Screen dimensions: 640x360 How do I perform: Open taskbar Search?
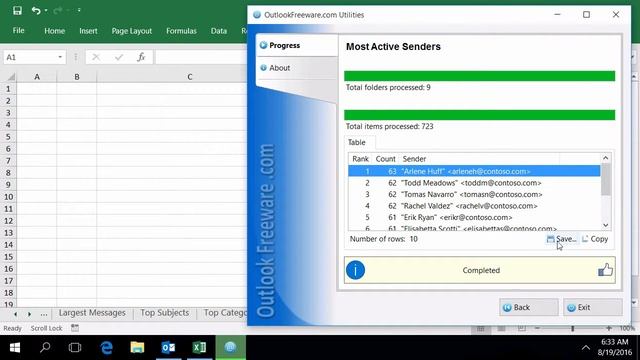coord(45,347)
